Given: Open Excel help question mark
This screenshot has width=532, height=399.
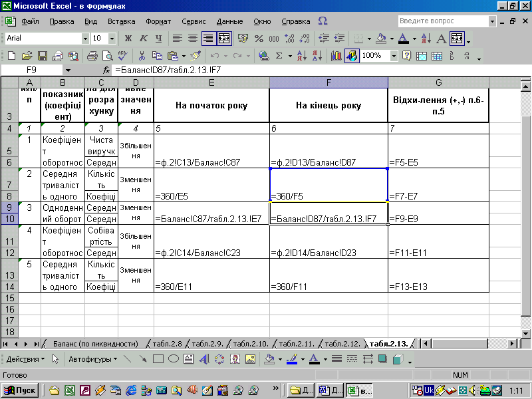Looking at the screenshot, I should coord(406,56).
